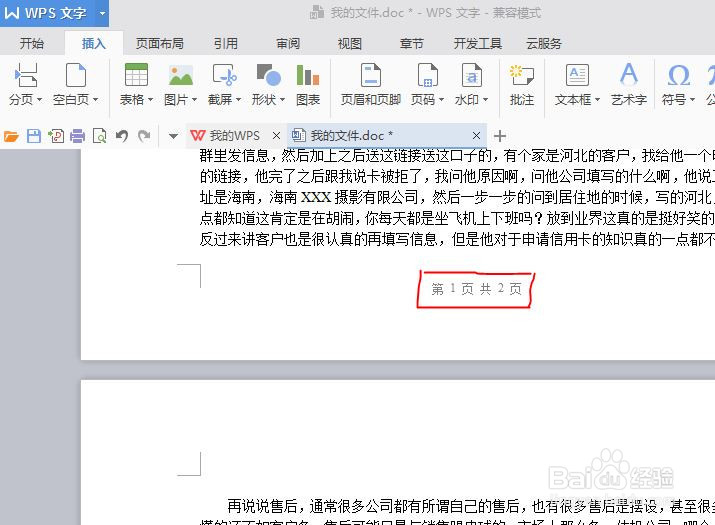
Task: Click the export to PDF icon
Action: point(56,136)
